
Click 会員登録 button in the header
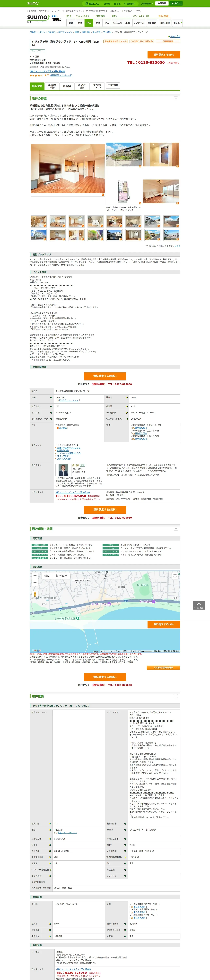pos(162,3)
